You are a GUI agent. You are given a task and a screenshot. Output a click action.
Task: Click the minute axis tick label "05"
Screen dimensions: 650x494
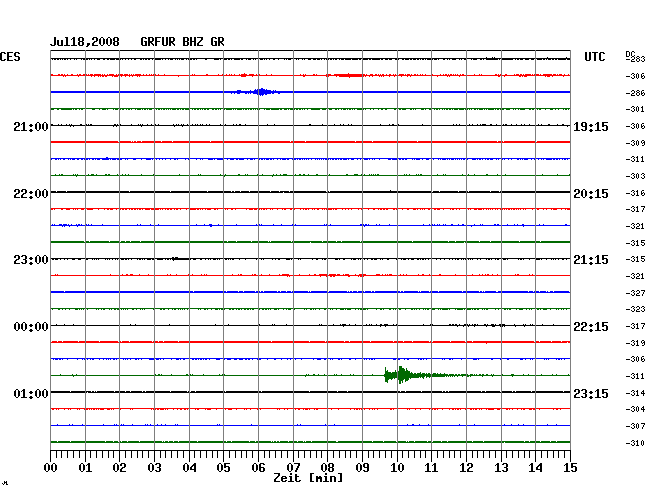[223, 468]
